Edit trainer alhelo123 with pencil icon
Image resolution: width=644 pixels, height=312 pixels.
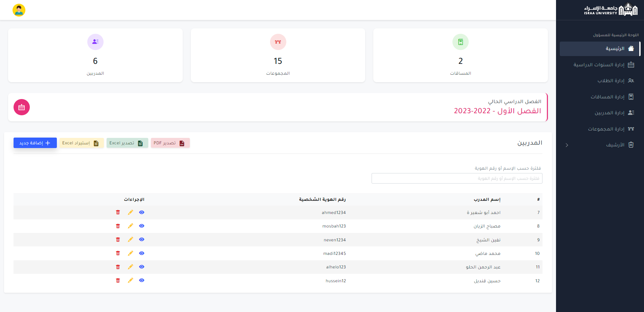coord(130,267)
